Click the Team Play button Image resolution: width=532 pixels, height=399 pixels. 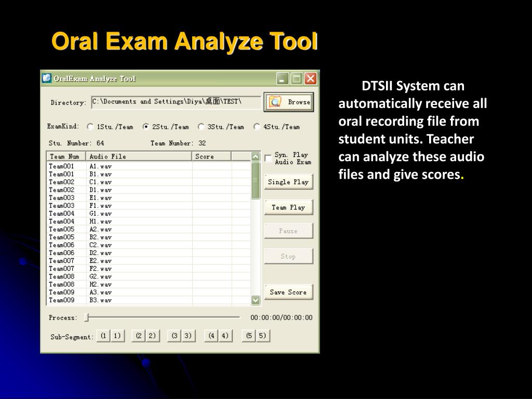coord(288,207)
